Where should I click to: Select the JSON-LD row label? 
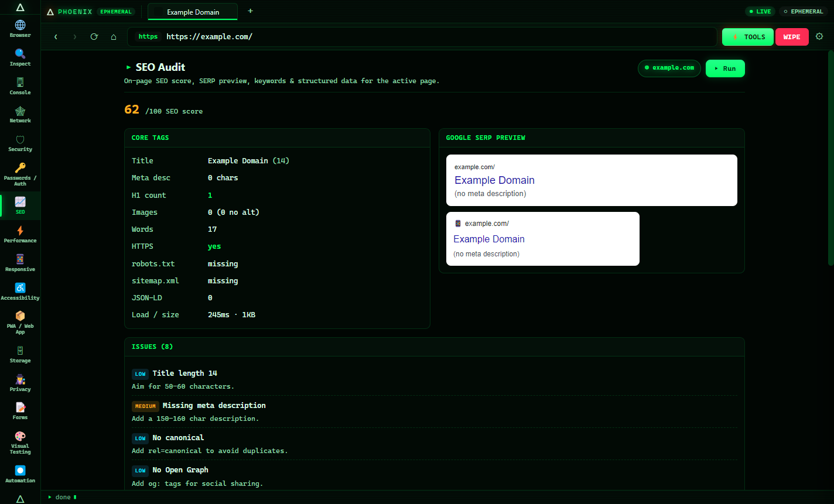(x=146, y=297)
